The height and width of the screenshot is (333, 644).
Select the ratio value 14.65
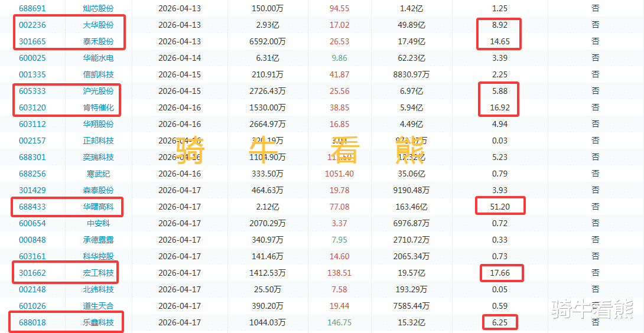[x=500, y=41]
